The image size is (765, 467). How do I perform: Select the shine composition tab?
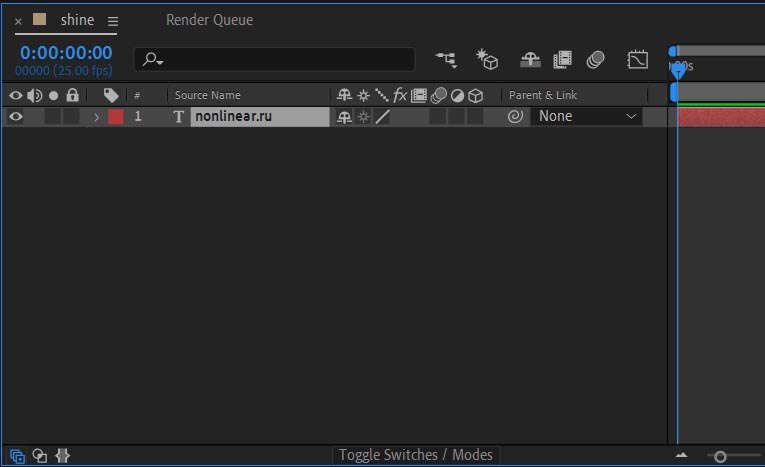click(77, 20)
